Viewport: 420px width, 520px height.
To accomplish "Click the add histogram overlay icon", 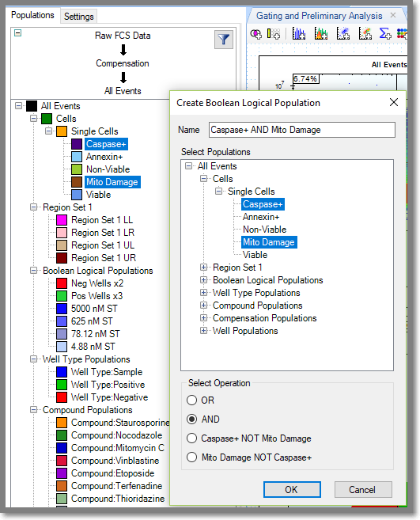I will [x=320, y=33].
